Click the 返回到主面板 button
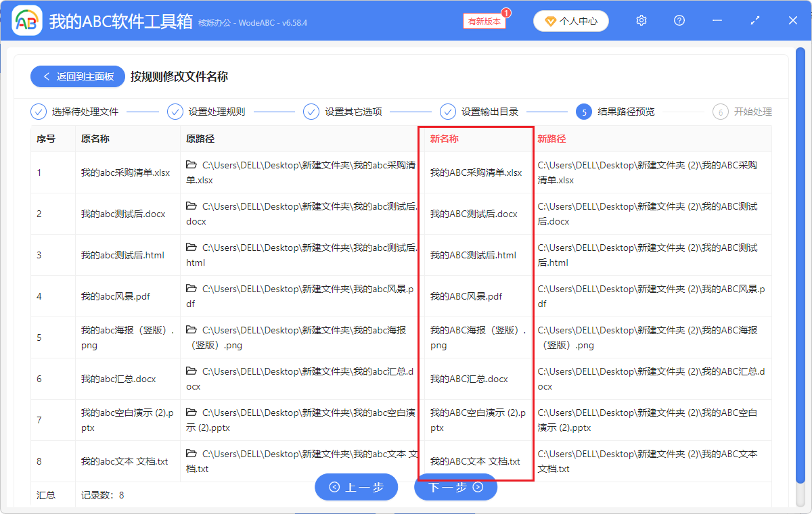 [77, 76]
